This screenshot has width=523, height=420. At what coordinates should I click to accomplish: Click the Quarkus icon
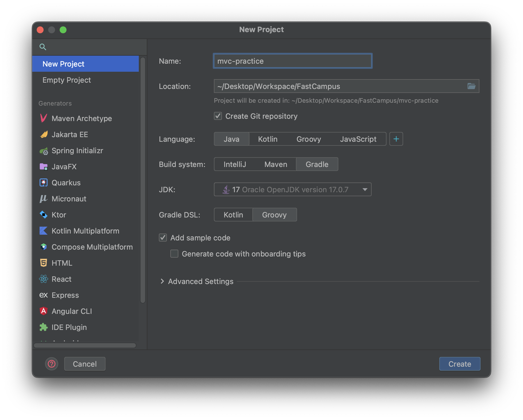(44, 183)
